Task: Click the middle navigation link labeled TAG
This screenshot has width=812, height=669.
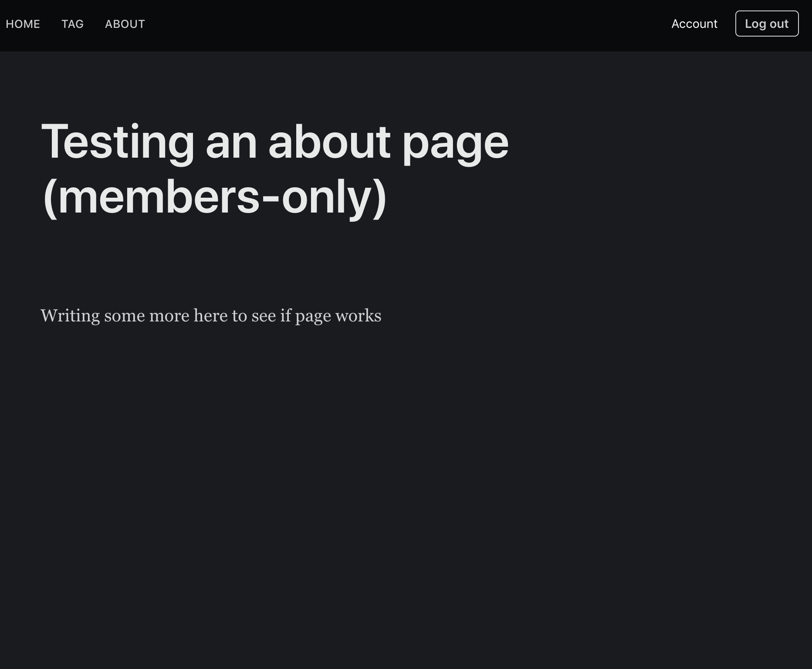Action: (x=72, y=24)
